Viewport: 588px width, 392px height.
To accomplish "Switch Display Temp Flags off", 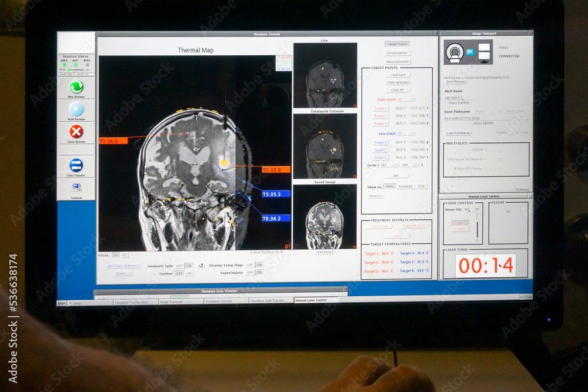I will [250, 265].
